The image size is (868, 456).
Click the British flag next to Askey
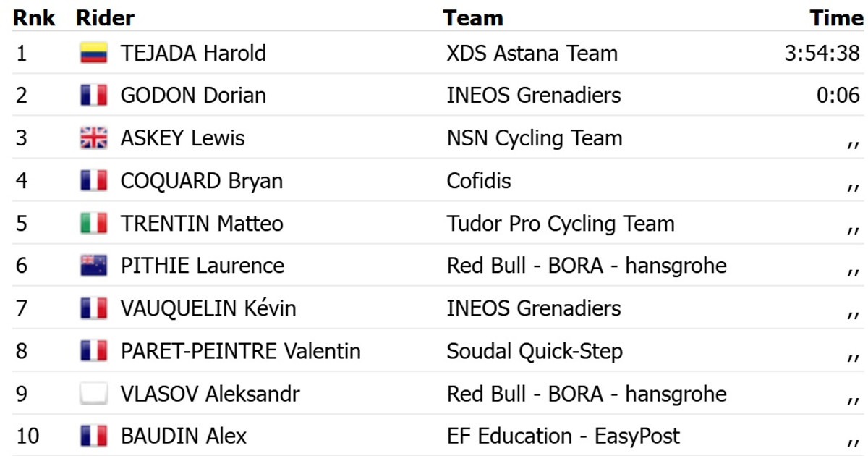(93, 138)
